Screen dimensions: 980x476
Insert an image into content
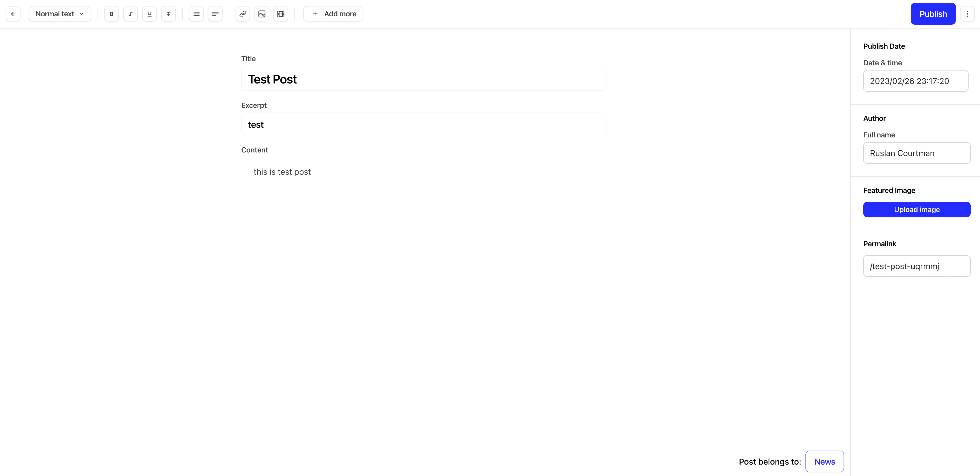262,14
